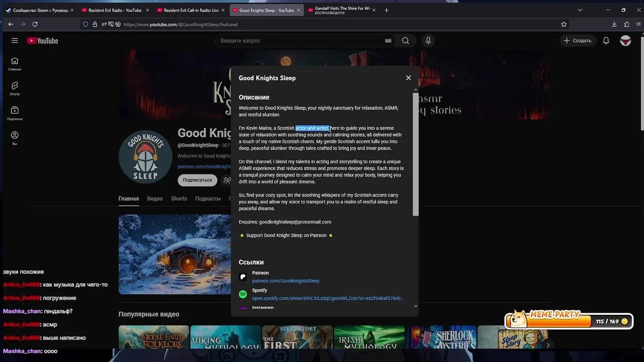Screen dimensions: 644x362
Task: Open the Вы section in sidebar
Action: coord(15,138)
